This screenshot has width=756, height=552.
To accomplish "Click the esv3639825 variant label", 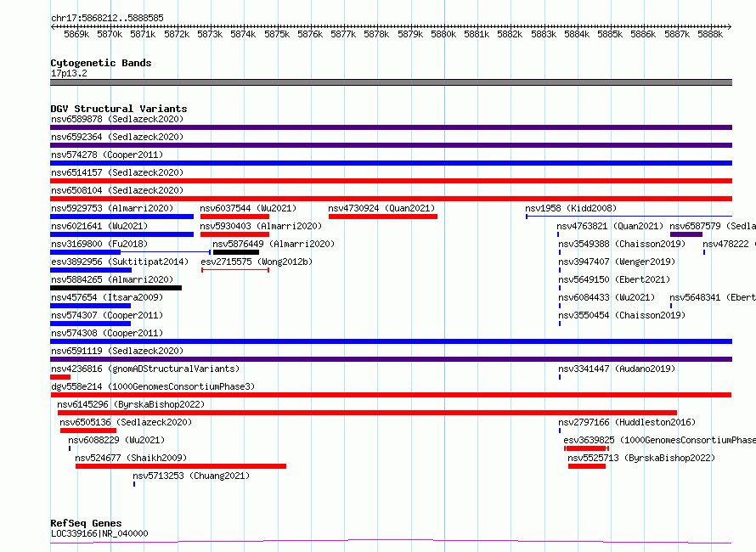I will (x=659, y=440).
